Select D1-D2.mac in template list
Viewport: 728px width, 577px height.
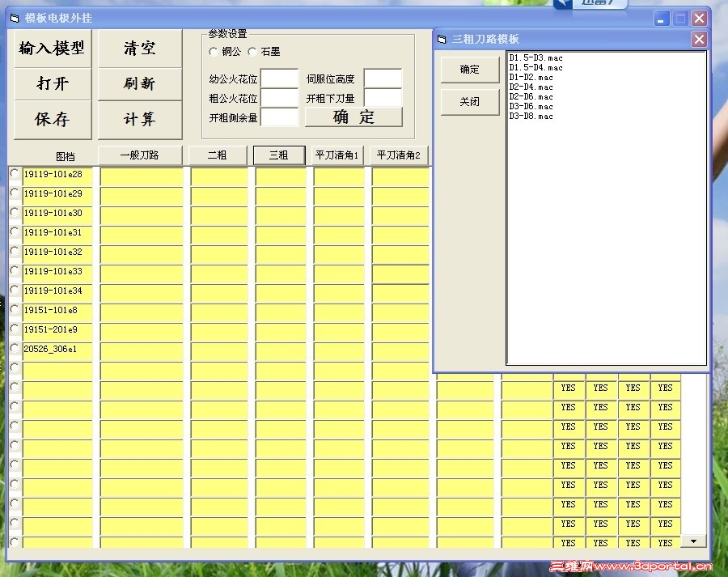pos(531,78)
